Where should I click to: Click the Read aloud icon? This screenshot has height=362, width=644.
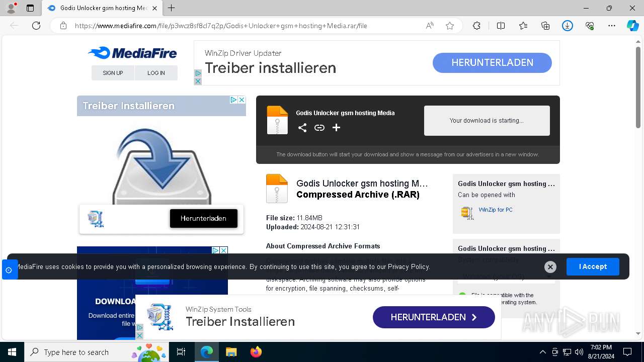430,26
